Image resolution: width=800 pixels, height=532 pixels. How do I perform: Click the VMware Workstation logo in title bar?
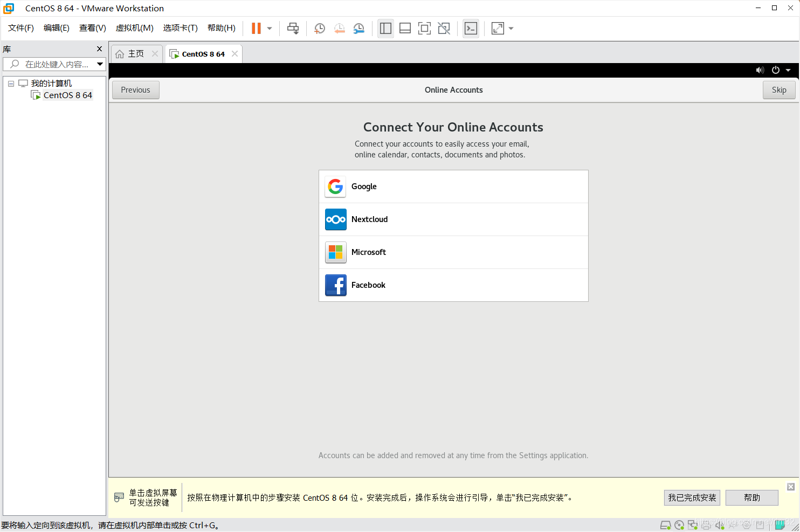[x=9, y=9]
